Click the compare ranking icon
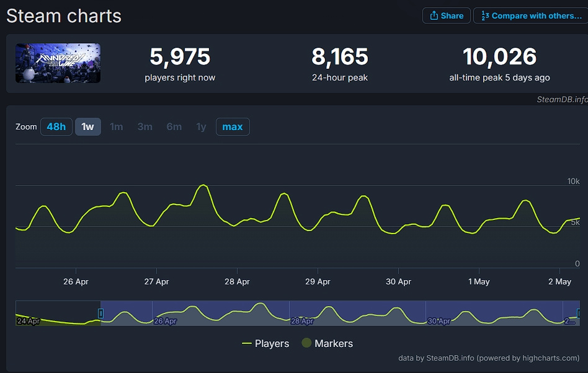The image size is (588, 373). coord(485,15)
